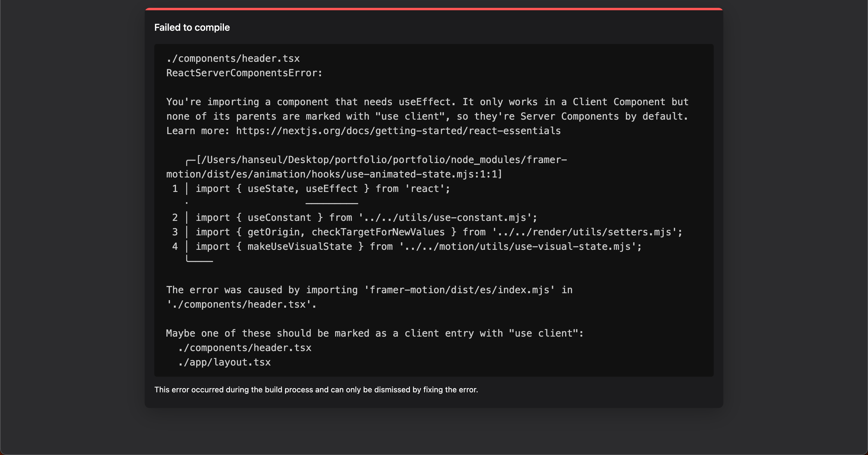Click line 4 makeUseVisualState import statement
The image size is (868, 455).
coord(419,246)
